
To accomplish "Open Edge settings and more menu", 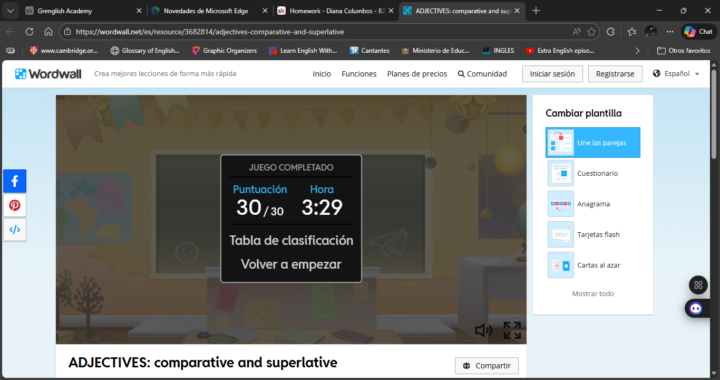I will coord(670,32).
